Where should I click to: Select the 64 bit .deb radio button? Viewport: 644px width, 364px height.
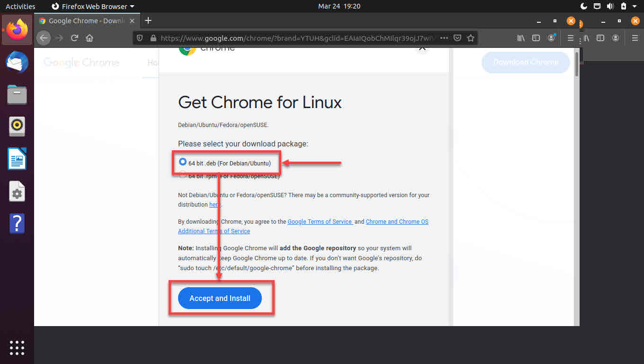pyautogui.click(x=183, y=162)
